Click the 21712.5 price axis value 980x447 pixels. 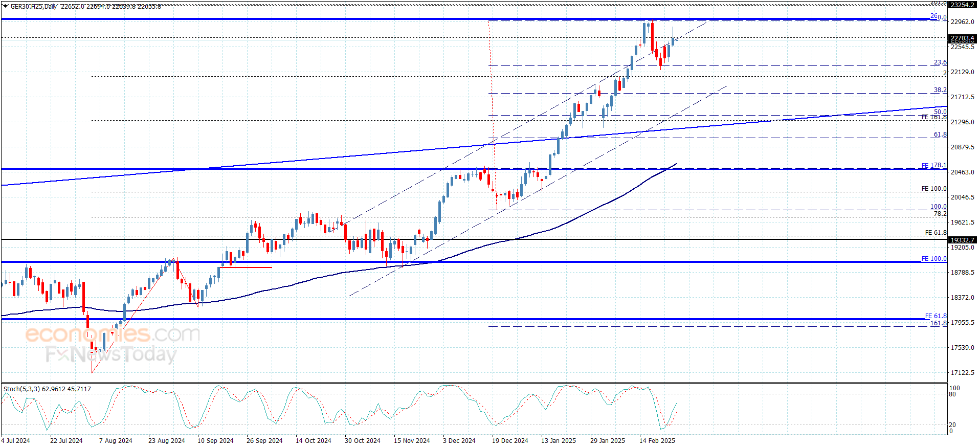click(962, 97)
